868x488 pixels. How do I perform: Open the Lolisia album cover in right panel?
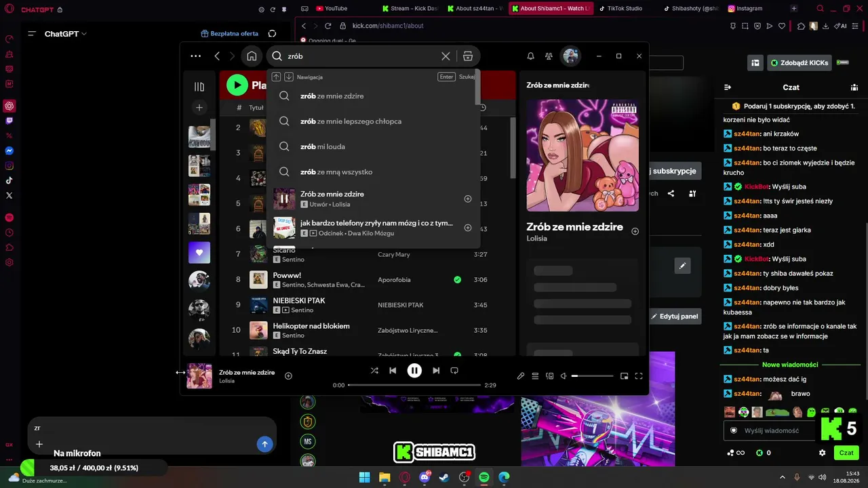583,156
